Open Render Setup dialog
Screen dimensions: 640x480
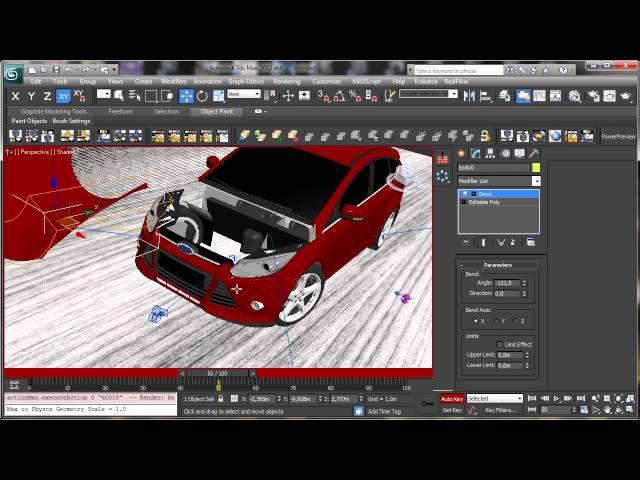click(x=593, y=96)
